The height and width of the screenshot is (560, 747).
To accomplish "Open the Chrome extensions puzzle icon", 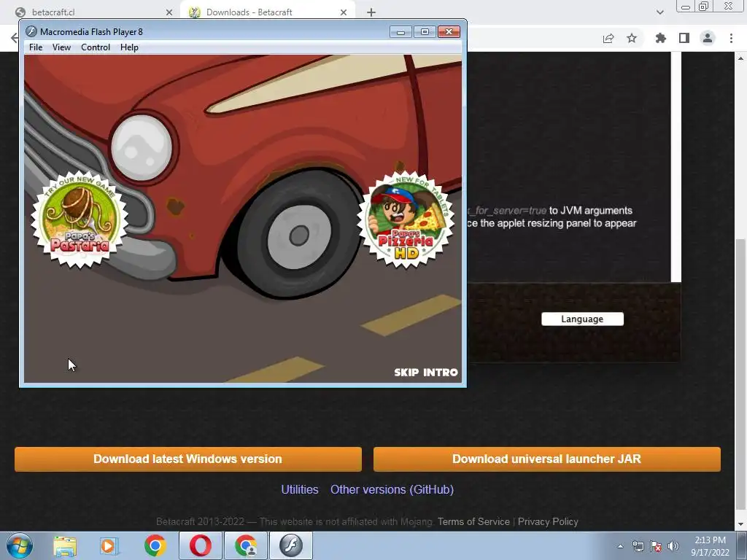I will pos(660,38).
